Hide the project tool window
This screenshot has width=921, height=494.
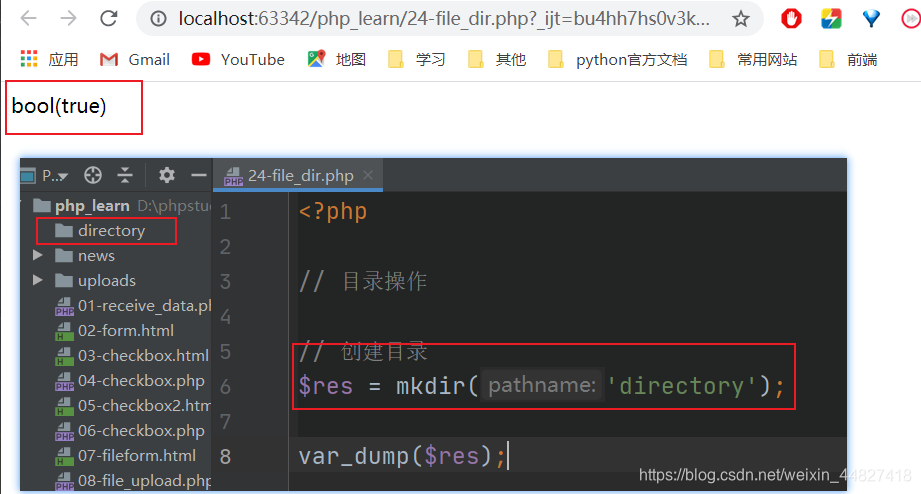[x=199, y=175]
